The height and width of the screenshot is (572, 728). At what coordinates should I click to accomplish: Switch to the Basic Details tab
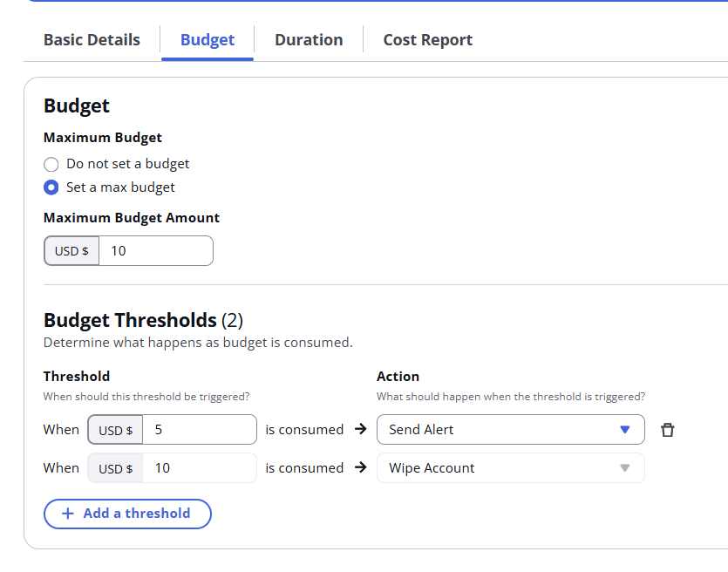click(92, 40)
